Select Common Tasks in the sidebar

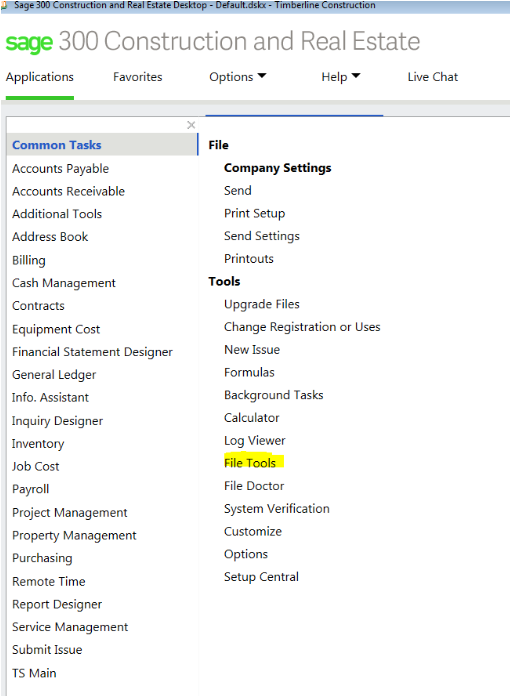pyautogui.click(x=102, y=145)
